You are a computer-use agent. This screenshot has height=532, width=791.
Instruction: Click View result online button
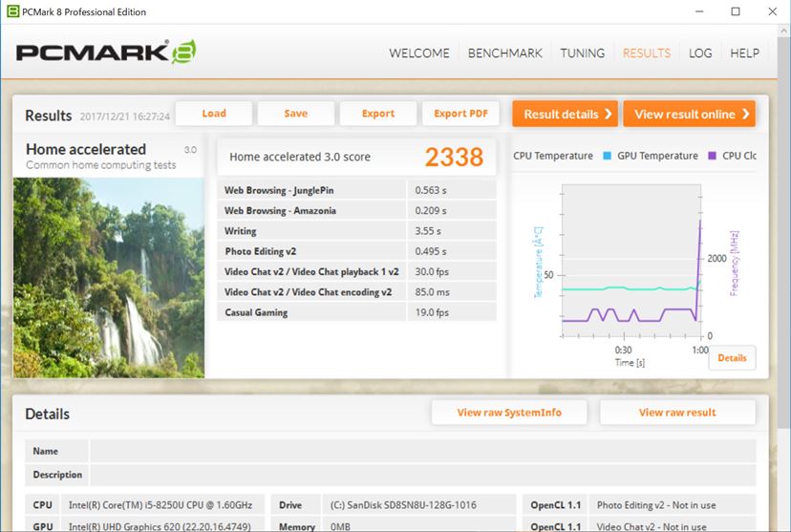(x=689, y=114)
